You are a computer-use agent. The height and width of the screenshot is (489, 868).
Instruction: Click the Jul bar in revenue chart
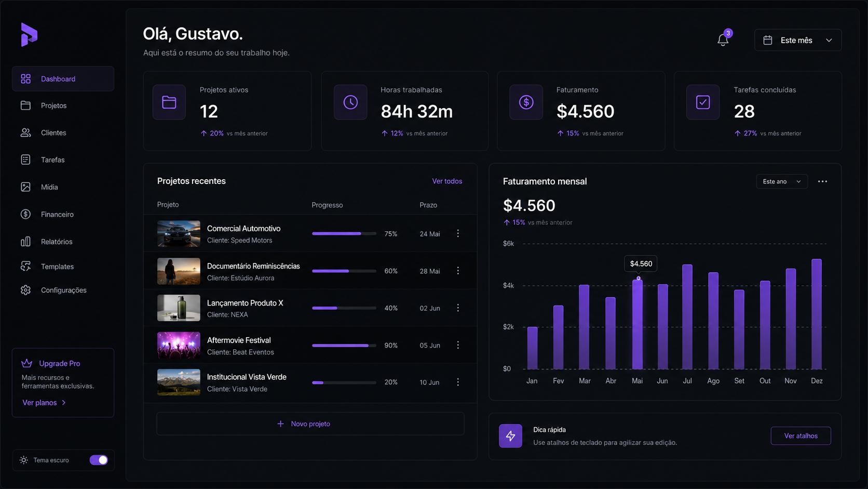[687, 317]
